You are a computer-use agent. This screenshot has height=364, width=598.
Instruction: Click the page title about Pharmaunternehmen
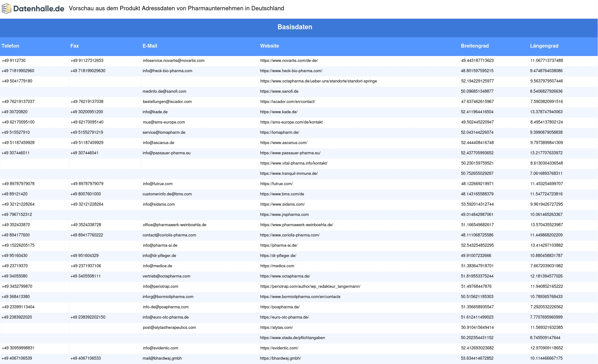tap(176, 8)
